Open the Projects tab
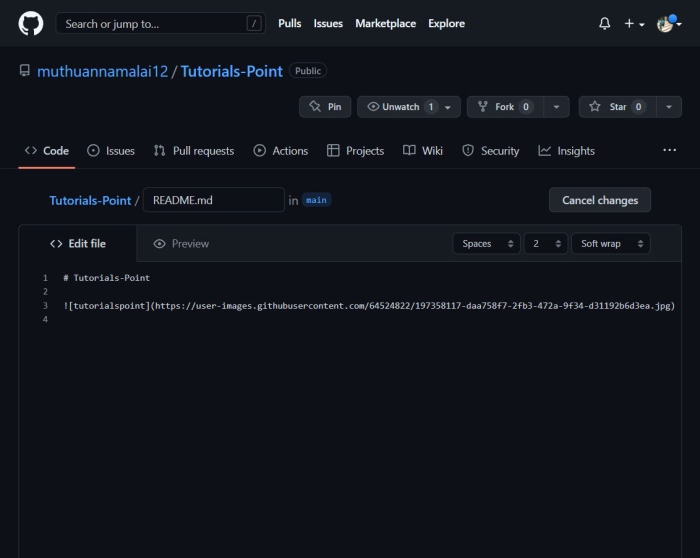Viewport: 700px width, 558px height. tap(355, 151)
